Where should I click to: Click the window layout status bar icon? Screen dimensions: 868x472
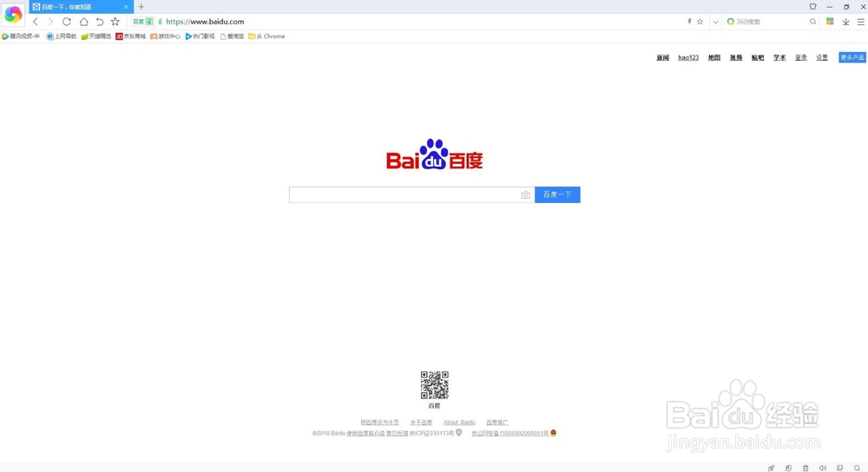point(839,469)
